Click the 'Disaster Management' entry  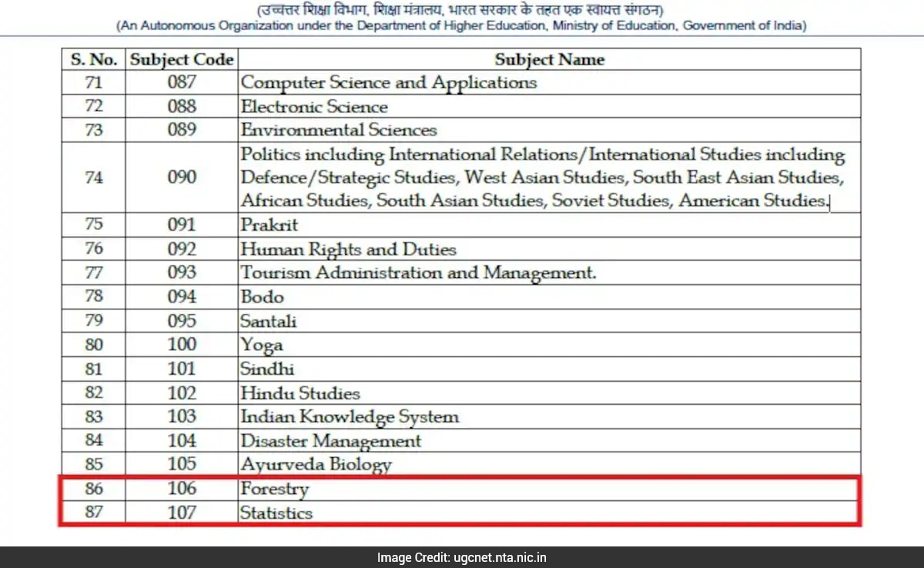pos(331,441)
